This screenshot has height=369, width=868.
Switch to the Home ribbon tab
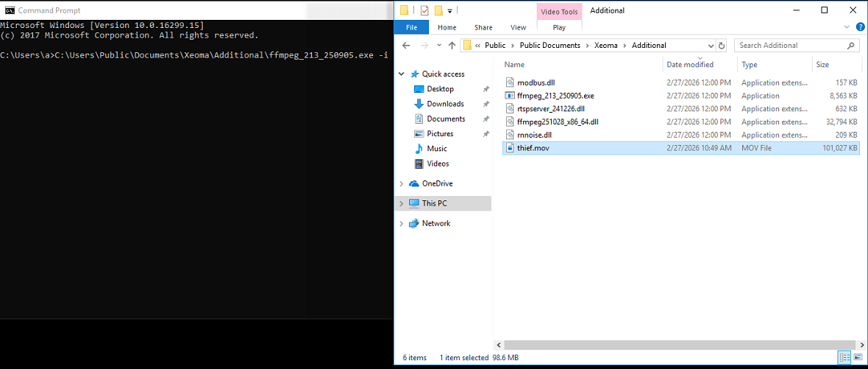click(447, 27)
